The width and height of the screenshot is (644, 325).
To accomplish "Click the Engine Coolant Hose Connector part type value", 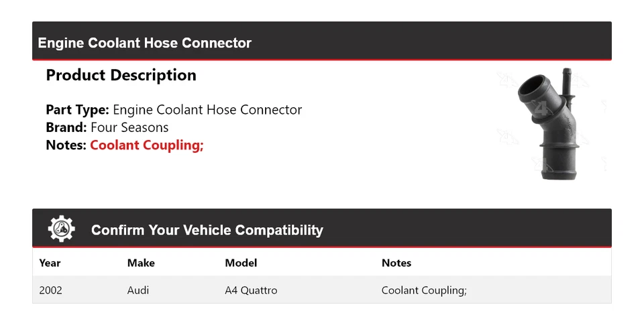I will 207,110.
